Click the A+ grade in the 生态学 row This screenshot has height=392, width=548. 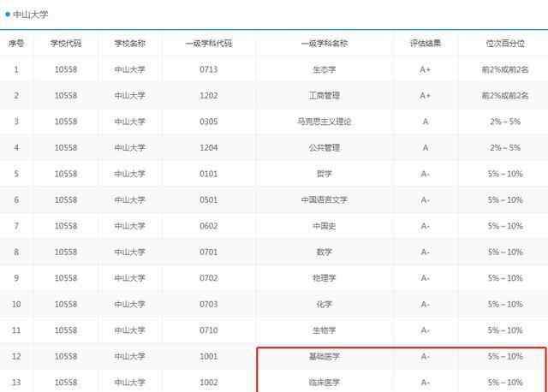pos(426,69)
